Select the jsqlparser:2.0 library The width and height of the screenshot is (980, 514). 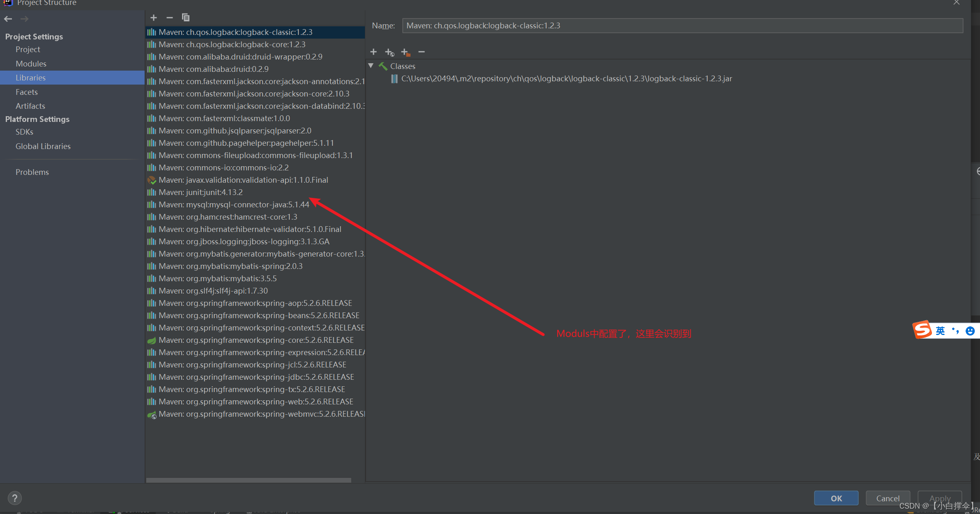tap(255, 131)
